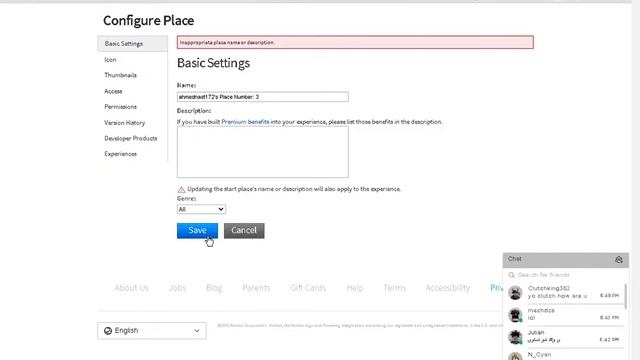Open the Blog footer link
The image size is (640, 360).
click(x=214, y=288)
